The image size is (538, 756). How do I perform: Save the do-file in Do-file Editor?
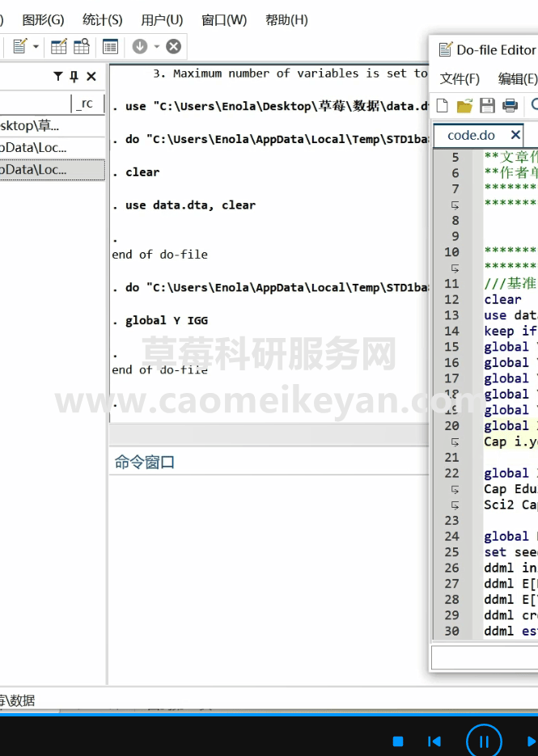coord(487,105)
